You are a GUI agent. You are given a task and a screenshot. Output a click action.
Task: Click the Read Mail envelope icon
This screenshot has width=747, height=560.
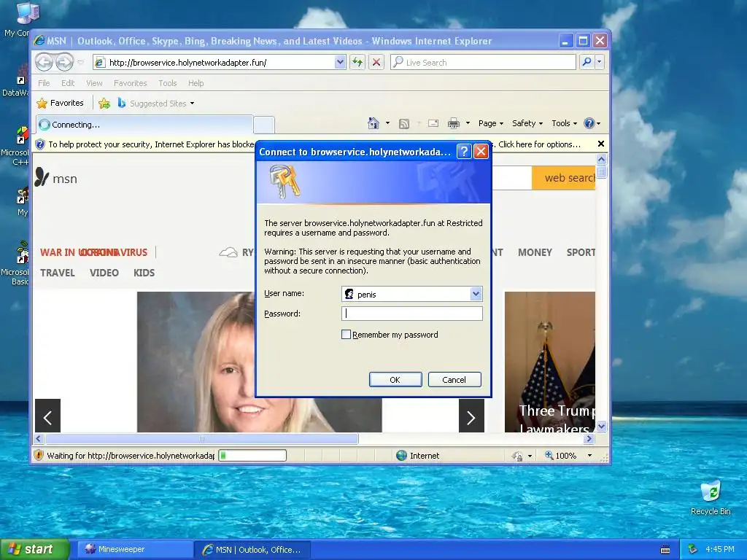pyautogui.click(x=433, y=123)
